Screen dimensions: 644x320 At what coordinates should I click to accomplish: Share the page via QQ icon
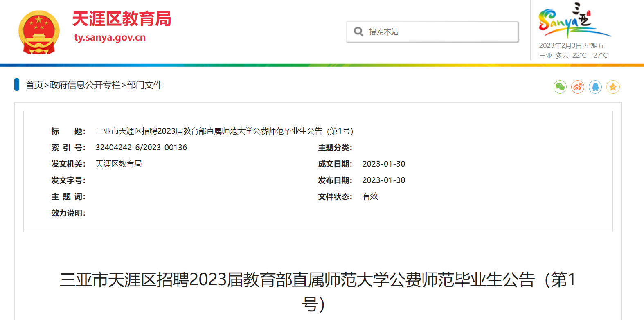(595, 87)
